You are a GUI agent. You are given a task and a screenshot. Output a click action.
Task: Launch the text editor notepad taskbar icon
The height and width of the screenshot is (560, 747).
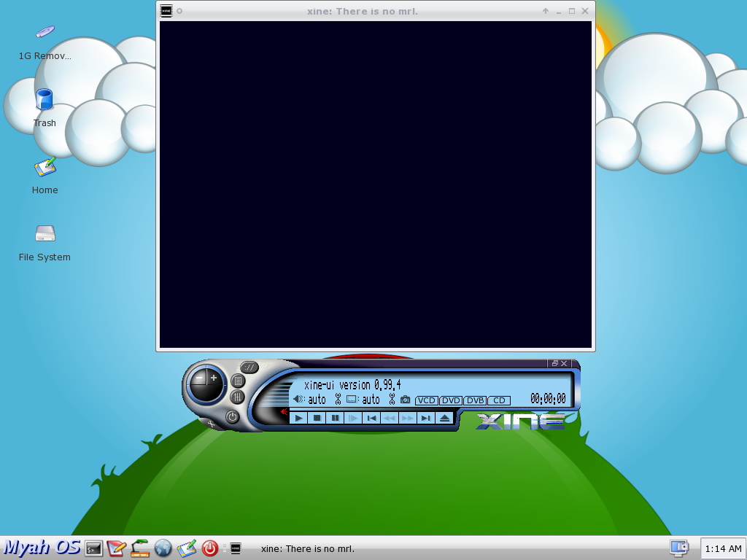[x=117, y=548]
